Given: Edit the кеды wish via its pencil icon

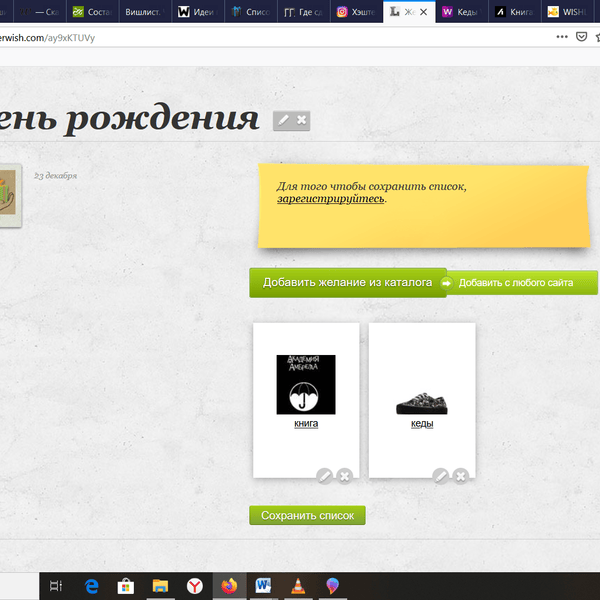Looking at the screenshot, I should [441, 476].
